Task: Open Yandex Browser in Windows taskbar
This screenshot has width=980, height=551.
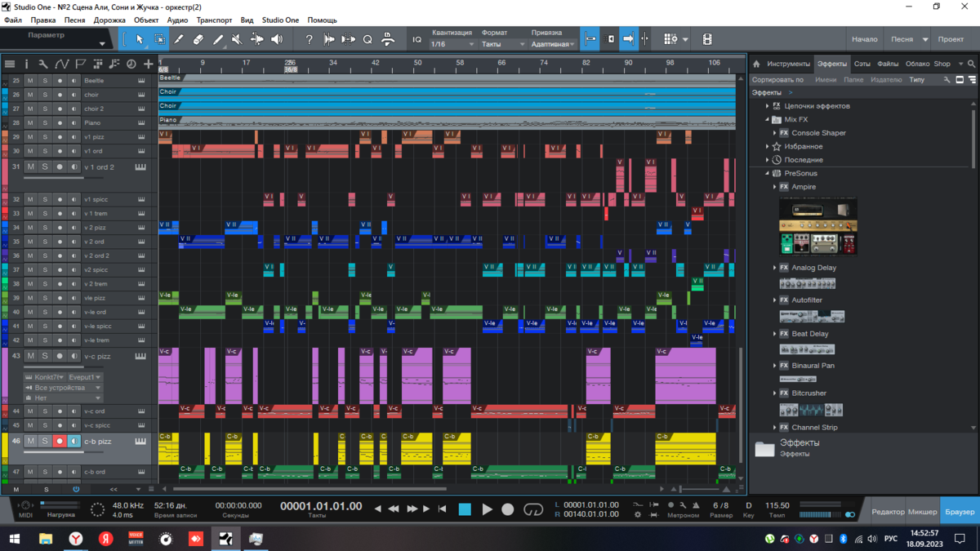Action: [75, 539]
